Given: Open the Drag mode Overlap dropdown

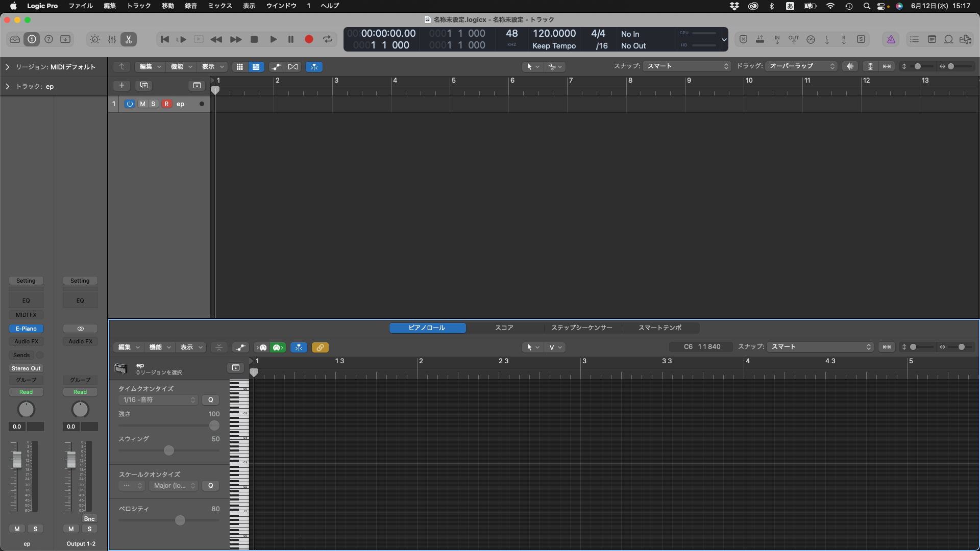Looking at the screenshot, I should (x=801, y=66).
